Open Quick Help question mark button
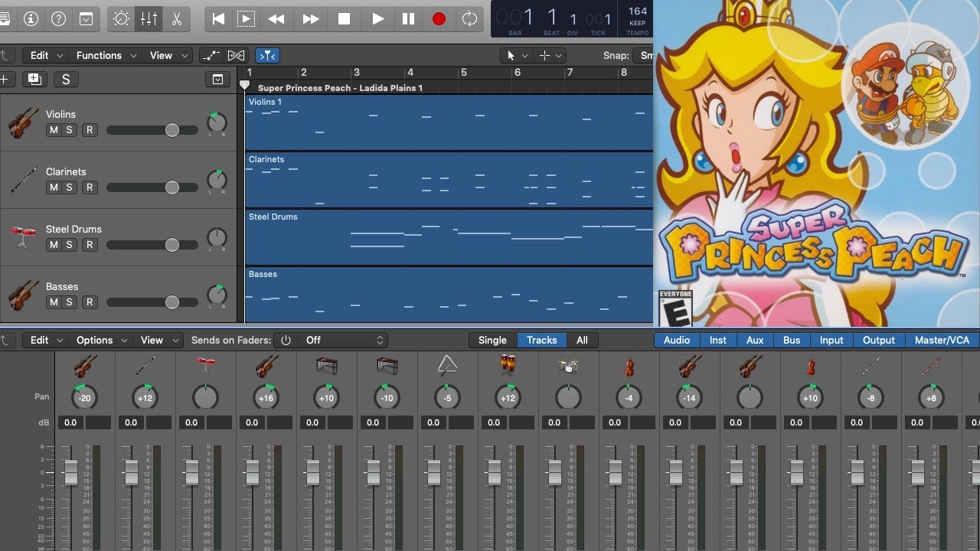This screenshot has width=980, height=551. [58, 19]
